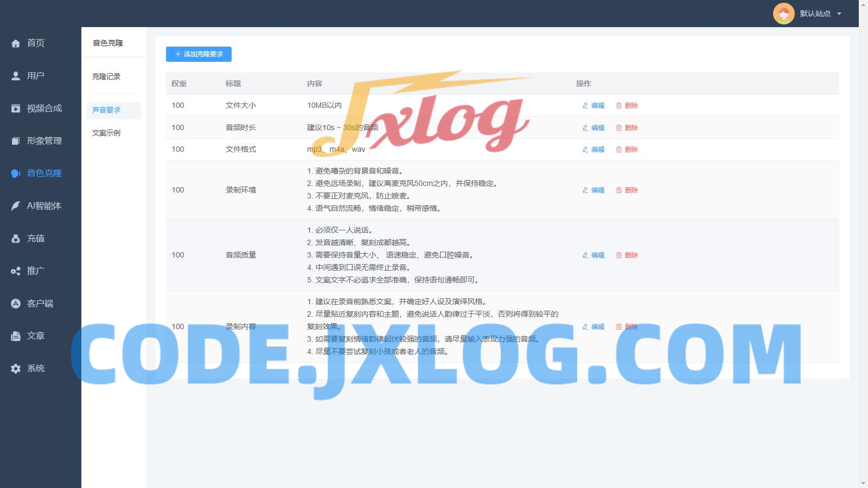Open the 文案示例 submenu item
This screenshot has height=488, width=868.
click(x=106, y=133)
